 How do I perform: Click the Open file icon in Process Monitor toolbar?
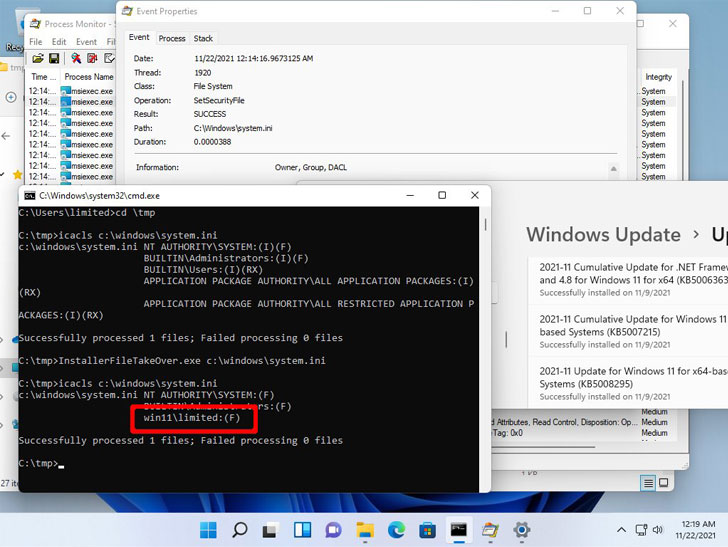pos(35,59)
